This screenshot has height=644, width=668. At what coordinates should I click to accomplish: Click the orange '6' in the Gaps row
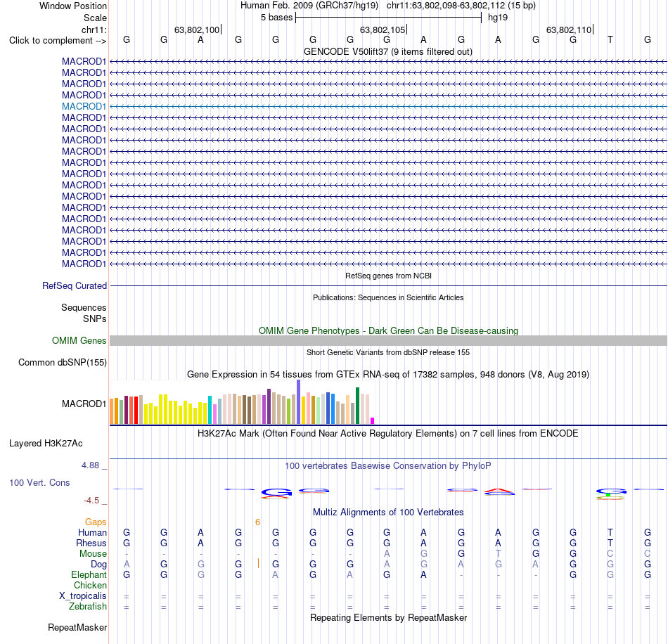(257, 522)
